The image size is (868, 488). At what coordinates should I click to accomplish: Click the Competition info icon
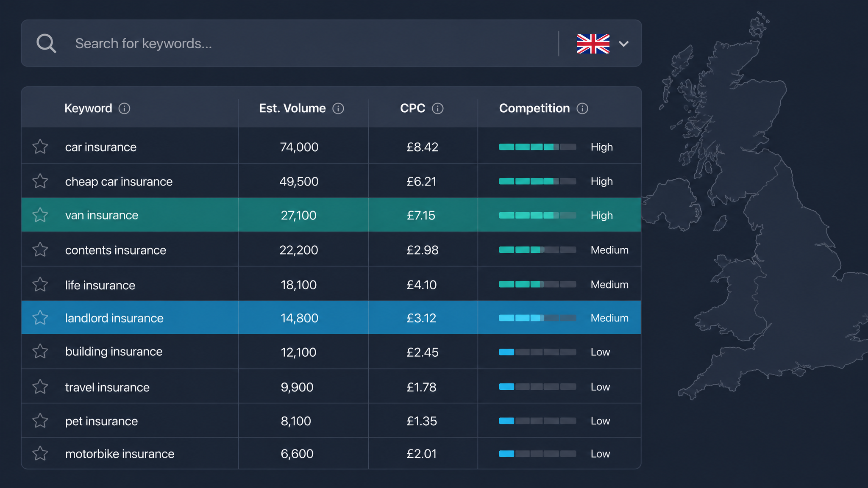(x=582, y=108)
